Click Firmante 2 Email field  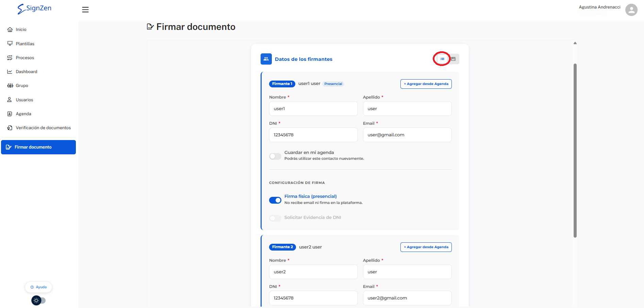point(407,298)
